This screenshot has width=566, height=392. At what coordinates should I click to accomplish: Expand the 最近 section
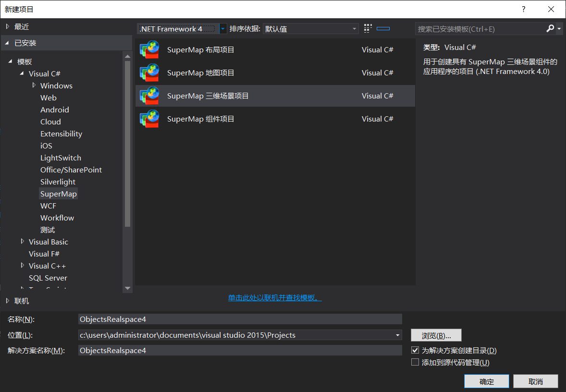click(x=8, y=26)
